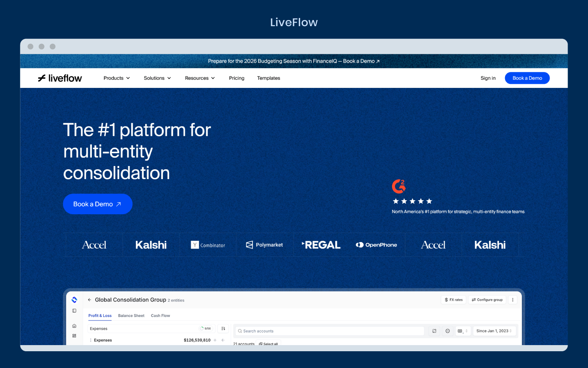
Task: Go back using arrow beside Global Consolidation Group
Action: pos(89,300)
